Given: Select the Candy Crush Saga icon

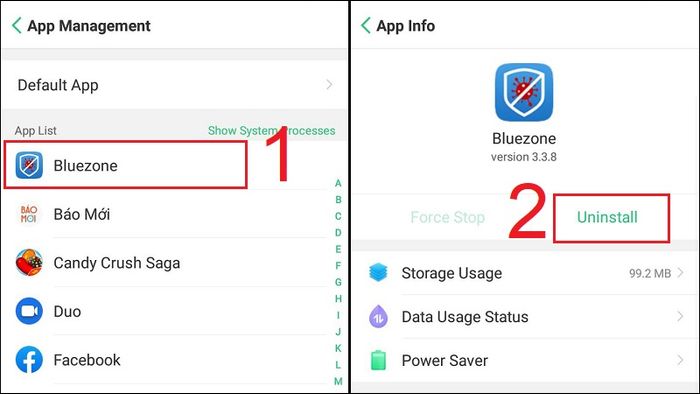Looking at the screenshot, I should [29, 262].
